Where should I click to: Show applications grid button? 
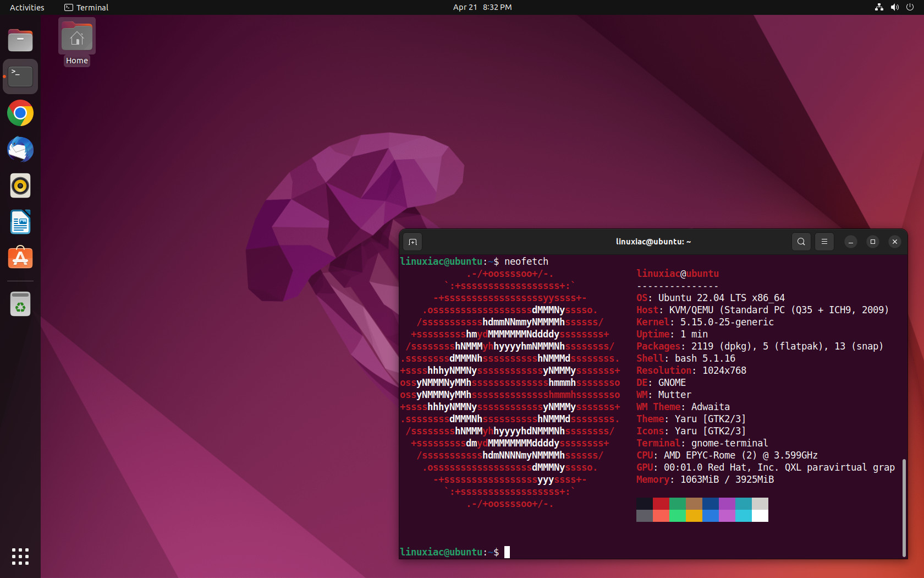[20, 557]
